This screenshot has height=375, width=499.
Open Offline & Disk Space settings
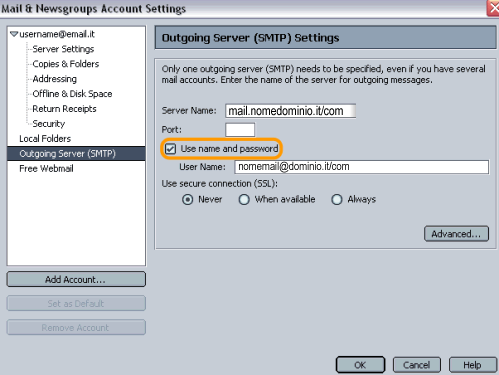(x=72, y=94)
